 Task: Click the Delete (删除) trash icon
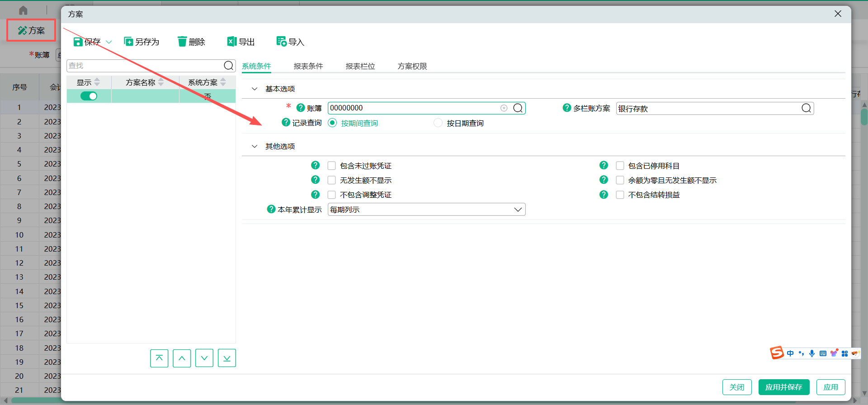(182, 42)
